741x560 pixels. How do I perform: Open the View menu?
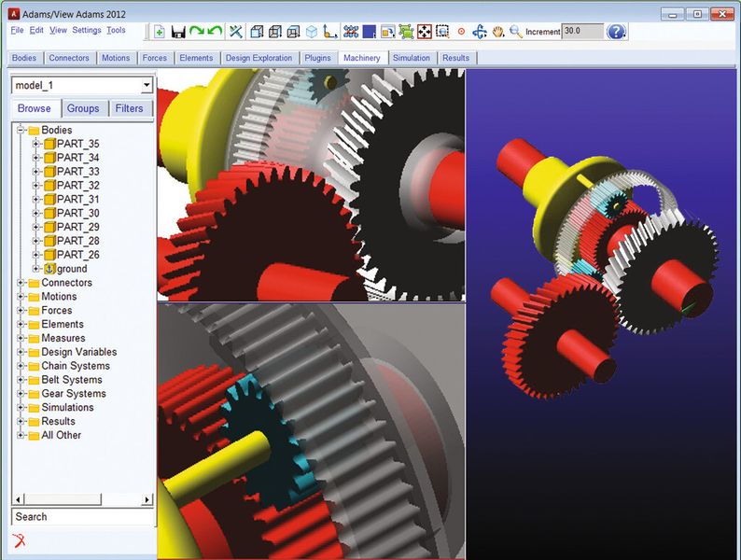(x=58, y=30)
